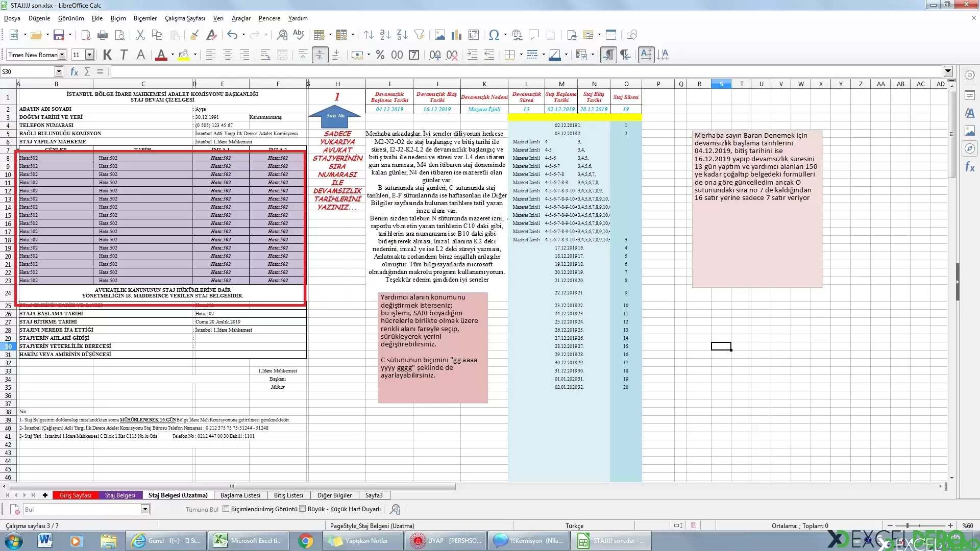980x551 pixels.
Task: Switch to the Giriş Sayfası sheet tab
Action: pyautogui.click(x=75, y=495)
